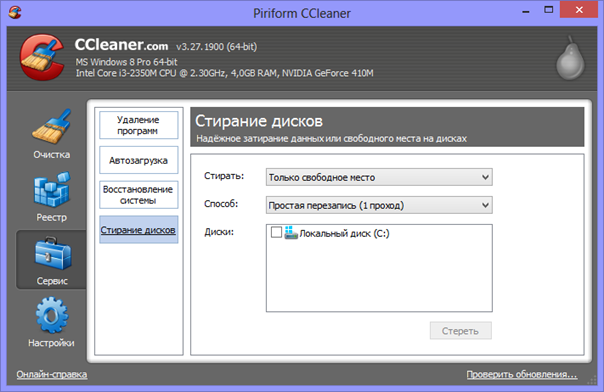
Task: Open Настройки gear icon
Action: (x=52, y=315)
